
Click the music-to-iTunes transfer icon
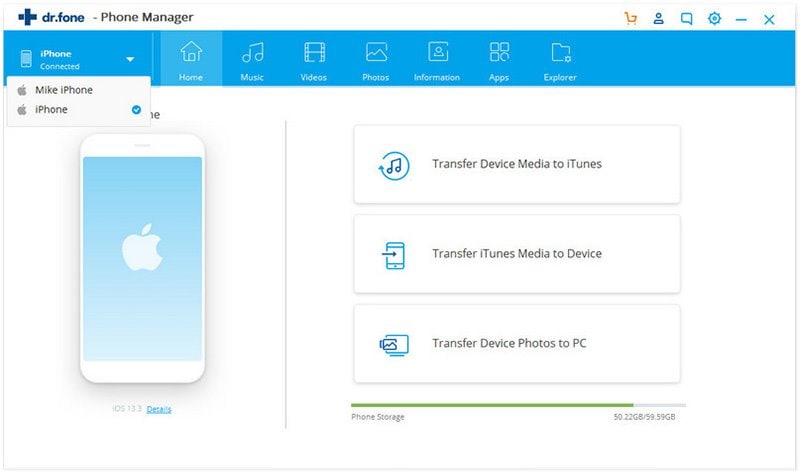pyautogui.click(x=393, y=166)
